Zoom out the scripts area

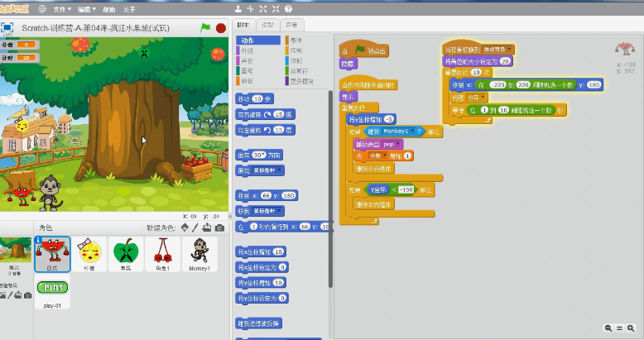609,328
